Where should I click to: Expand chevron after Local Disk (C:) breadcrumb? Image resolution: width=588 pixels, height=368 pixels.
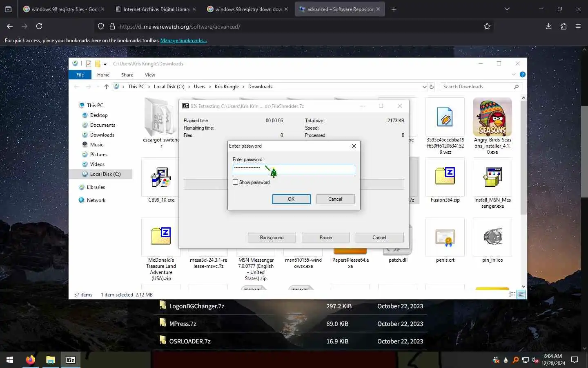(x=189, y=87)
